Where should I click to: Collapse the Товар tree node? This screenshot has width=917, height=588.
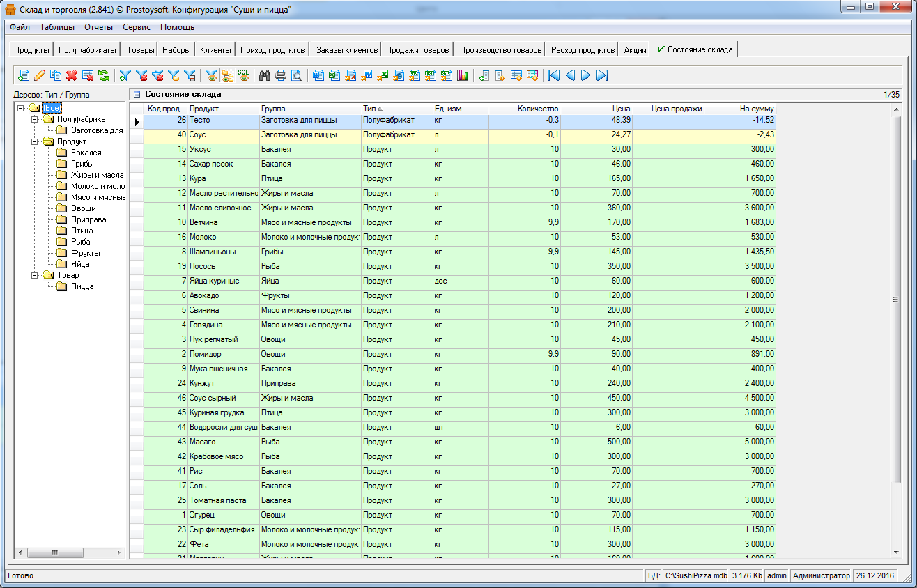click(x=33, y=275)
